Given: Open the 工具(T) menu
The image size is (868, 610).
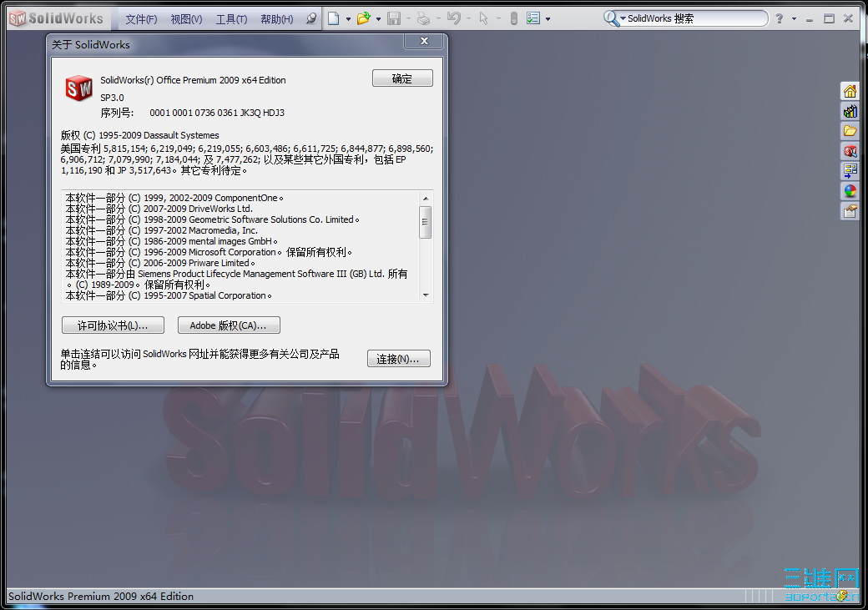Looking at the screenshot, I should tap(231, 19).
